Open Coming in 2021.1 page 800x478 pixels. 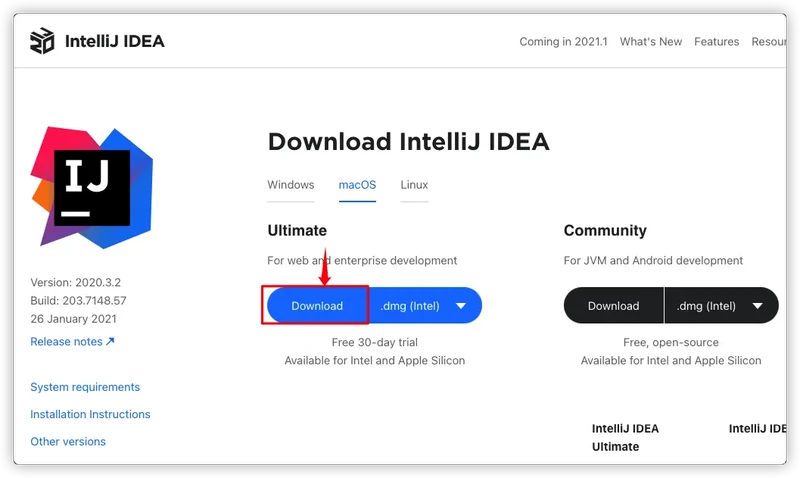pyautogui.click(x=563, y=41)
